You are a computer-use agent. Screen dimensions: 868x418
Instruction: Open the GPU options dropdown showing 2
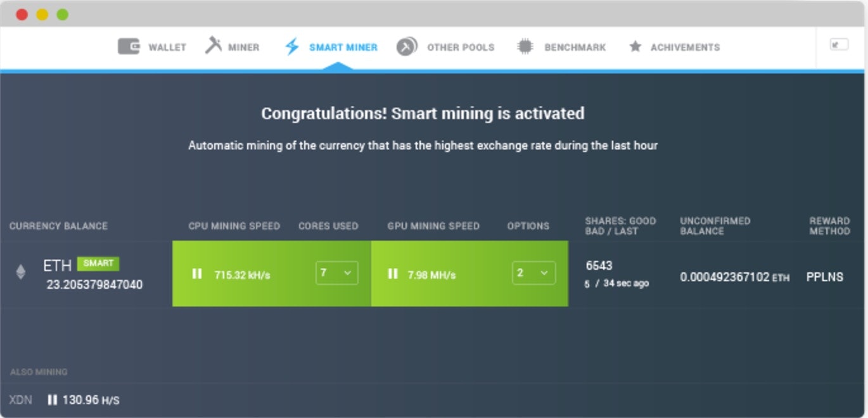pos(534,273)
